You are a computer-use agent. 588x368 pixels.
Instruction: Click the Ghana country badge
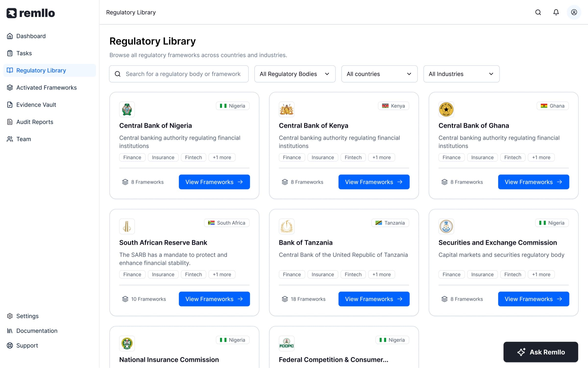click(x=553, y=106)
